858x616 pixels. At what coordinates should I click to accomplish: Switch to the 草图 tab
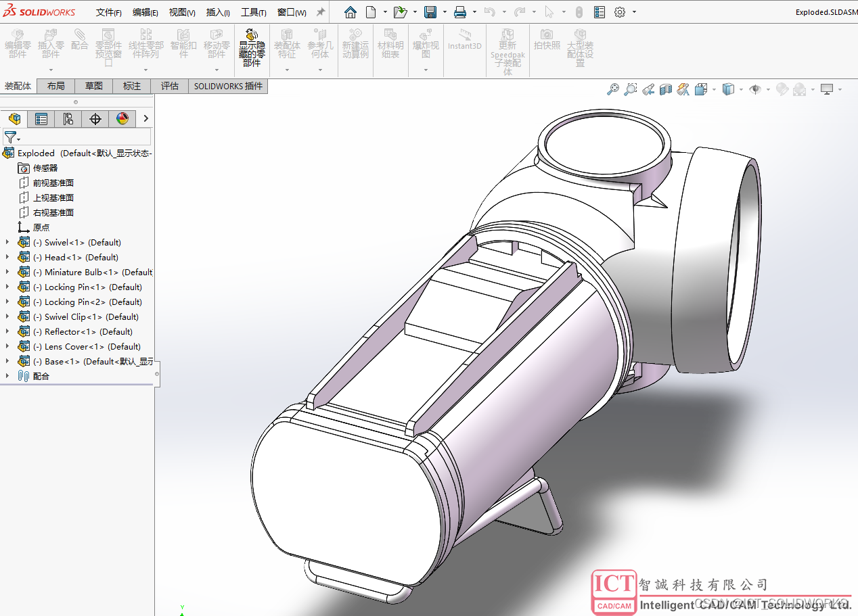94,86
